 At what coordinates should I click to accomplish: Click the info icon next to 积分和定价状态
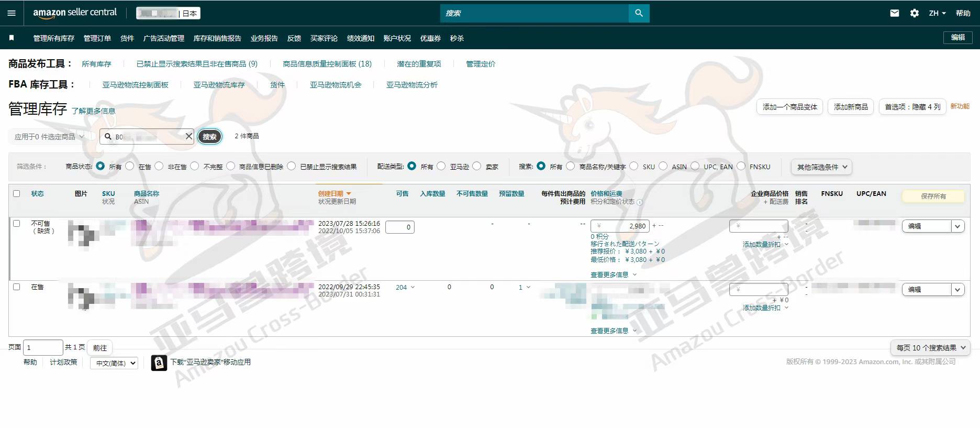(640, 202)
